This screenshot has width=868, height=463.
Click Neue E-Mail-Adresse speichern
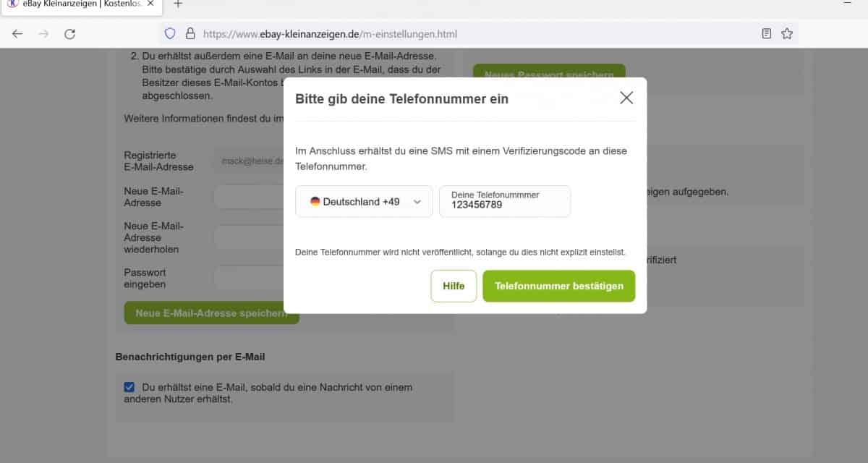tap(210, 313)
